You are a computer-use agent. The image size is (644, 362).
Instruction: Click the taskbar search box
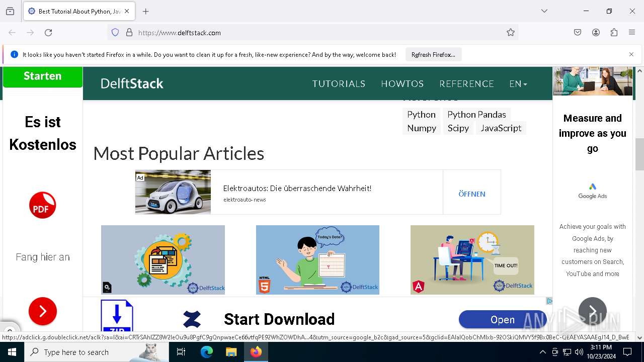coord(97,352)
